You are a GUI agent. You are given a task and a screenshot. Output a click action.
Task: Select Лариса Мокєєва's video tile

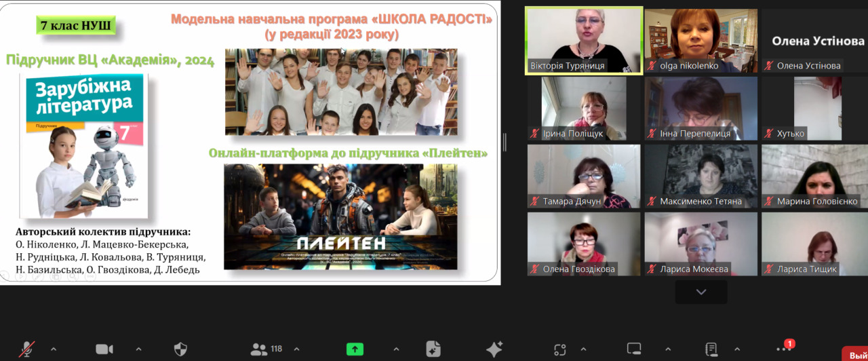pos(701,244)
